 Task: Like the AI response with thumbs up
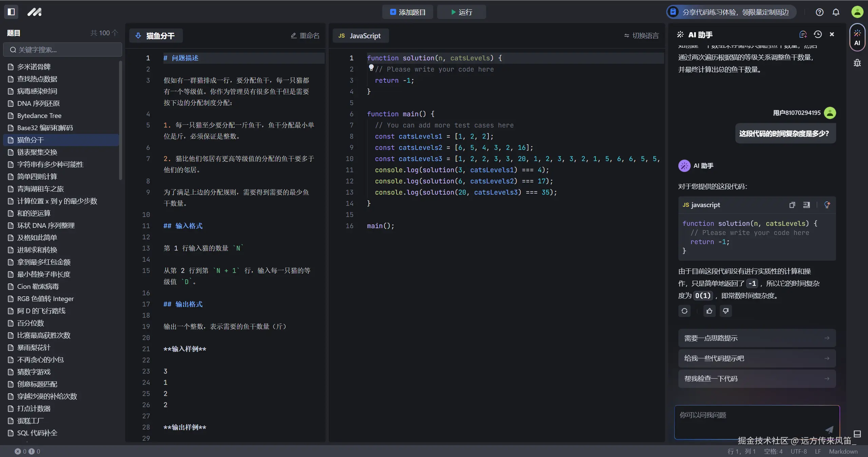pos(709,311)
